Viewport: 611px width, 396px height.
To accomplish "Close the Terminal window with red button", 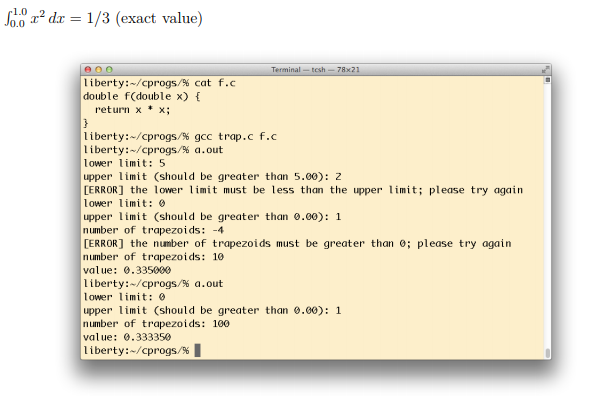I will pos(88,69).
